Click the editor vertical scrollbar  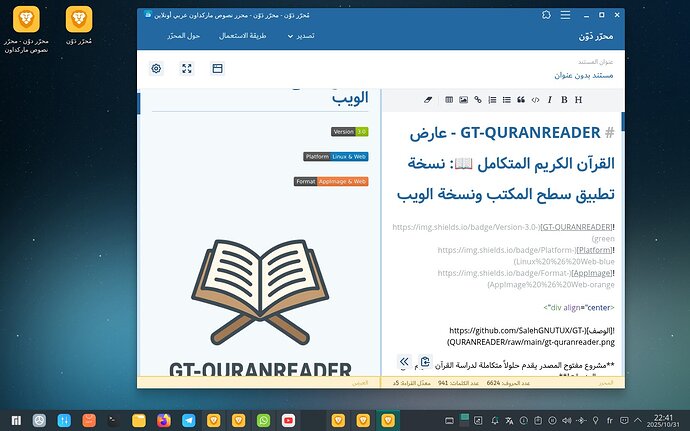point(623,122)
